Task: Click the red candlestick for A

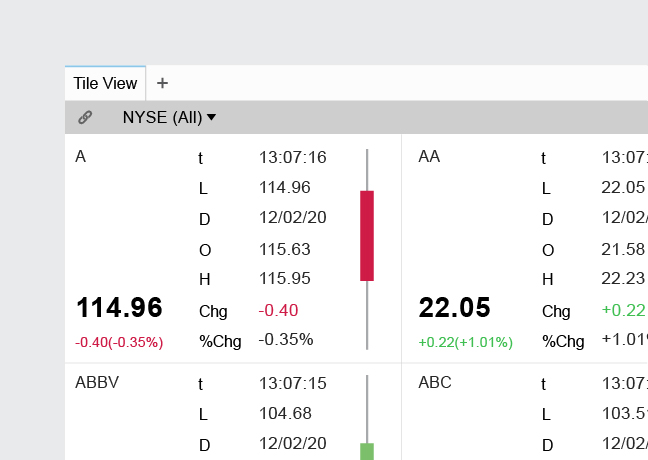Action: tap(367, 235)
